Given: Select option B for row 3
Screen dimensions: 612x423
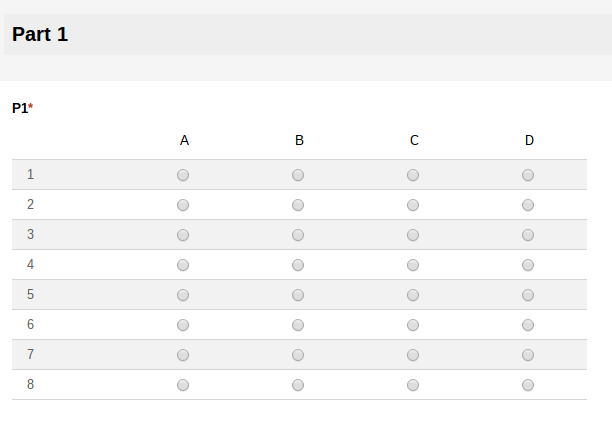Looking at the screenshot, I should point(298,235).
